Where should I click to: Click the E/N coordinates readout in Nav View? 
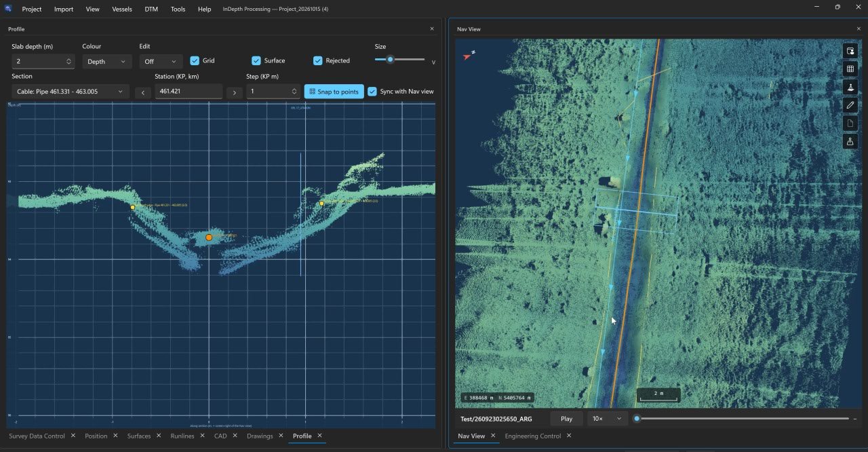pyautogui.click(x=497, y=398)
